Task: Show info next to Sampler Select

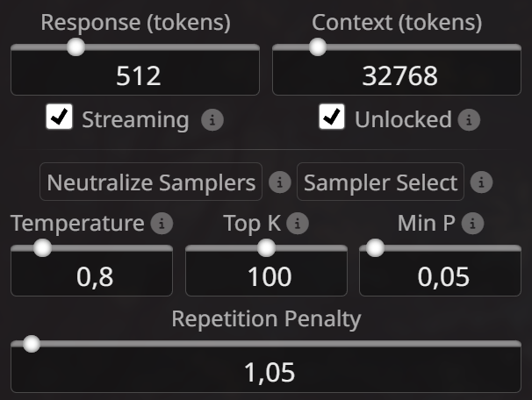Action: (x=481, y=182)
